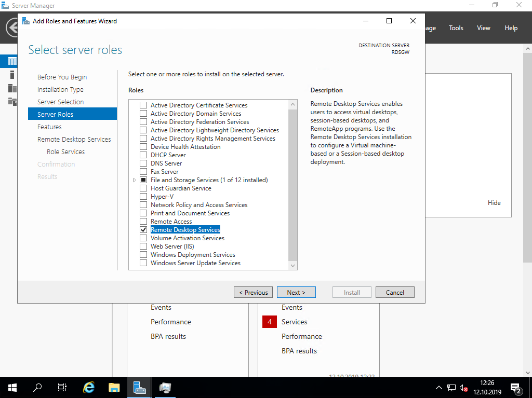Select Print and Document Services label
532x398 pixels.
[190, 213]
